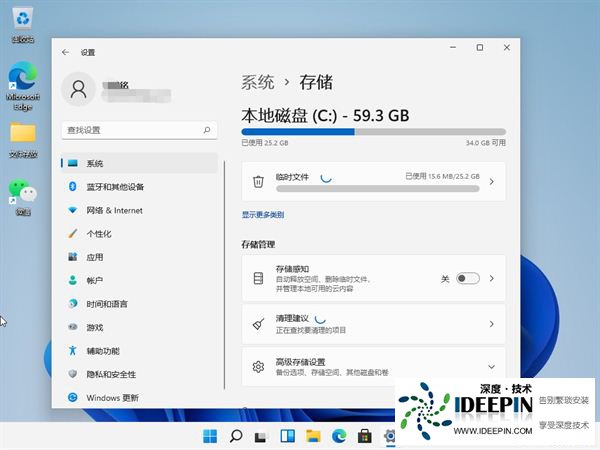Click the 显示更多类别 link
This screenshot has width=600, height=450.
click(x=263, y=215)
